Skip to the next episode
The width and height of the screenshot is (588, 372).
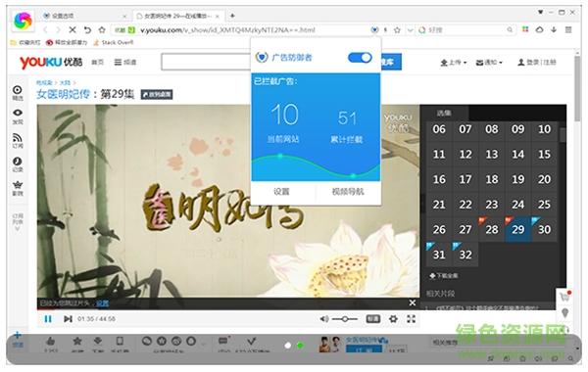coord(68,319)
